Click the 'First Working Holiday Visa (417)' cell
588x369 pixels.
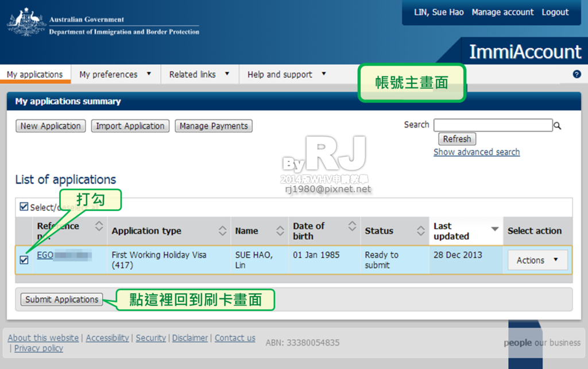(x=169, y=260)
